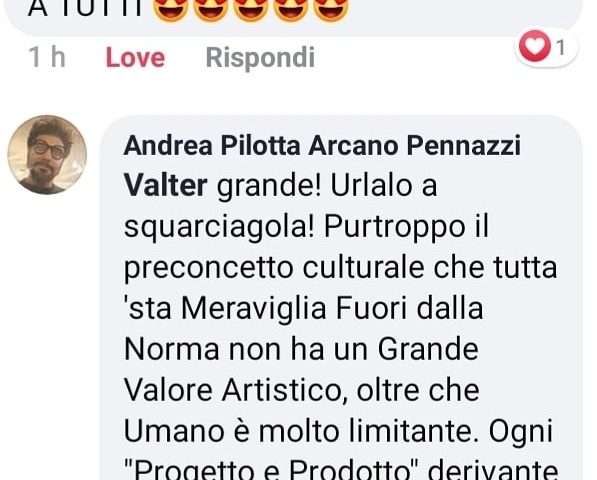Image resolution: width=597 pixels, height=480 pixels.
Task: Tap the "preconcetto culturale" text line
Action: click(x=274, y=268)
